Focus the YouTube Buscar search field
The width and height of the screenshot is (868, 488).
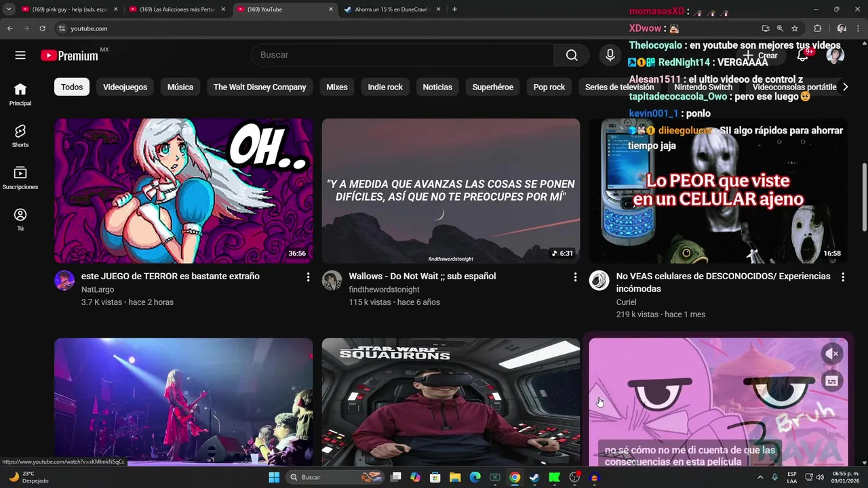[x=402, y=56]
